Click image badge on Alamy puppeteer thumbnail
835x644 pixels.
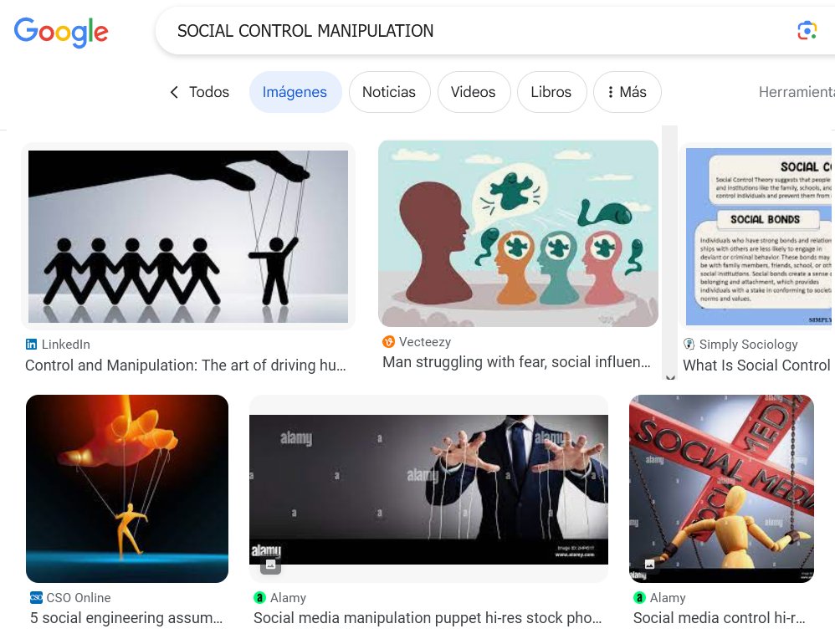coord(270,565)
